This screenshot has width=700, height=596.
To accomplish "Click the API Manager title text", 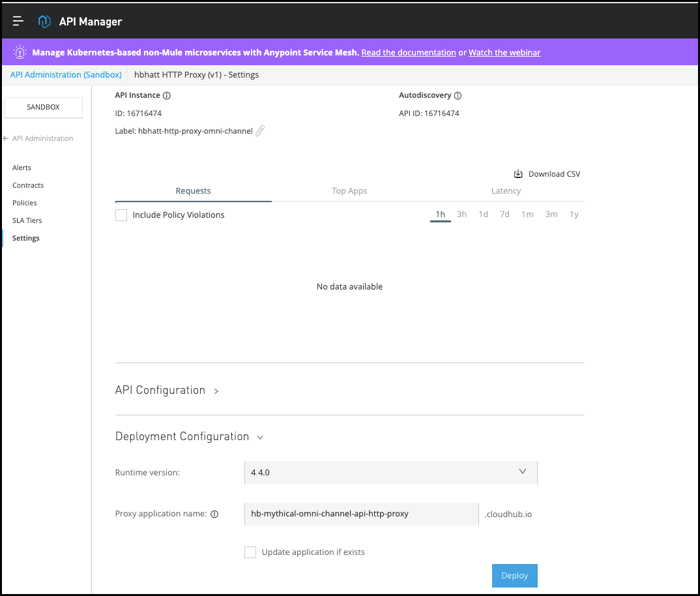I will click(x=91, y=22).
